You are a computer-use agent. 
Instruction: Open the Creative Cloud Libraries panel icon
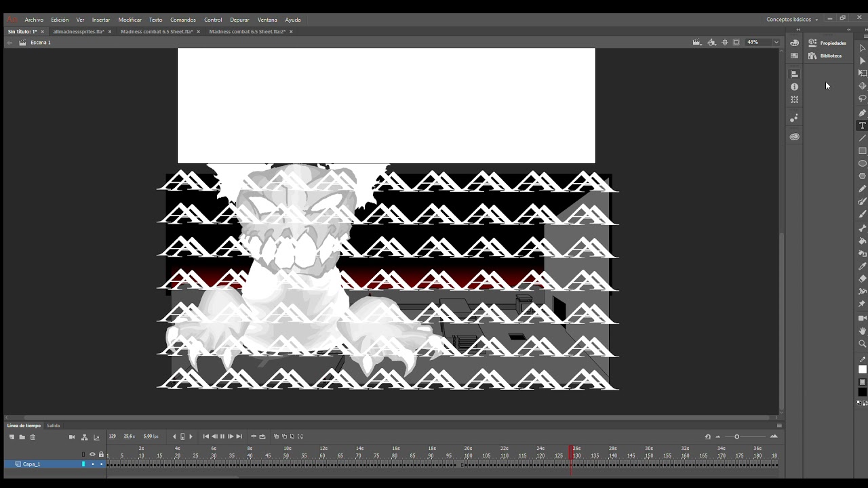coord(794,136)
